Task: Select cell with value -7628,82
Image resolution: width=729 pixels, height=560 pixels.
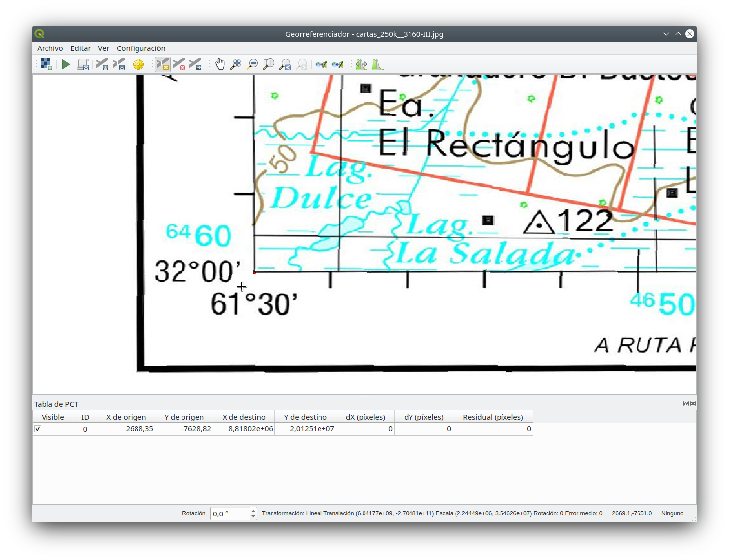Action: (x=184, y=429)
